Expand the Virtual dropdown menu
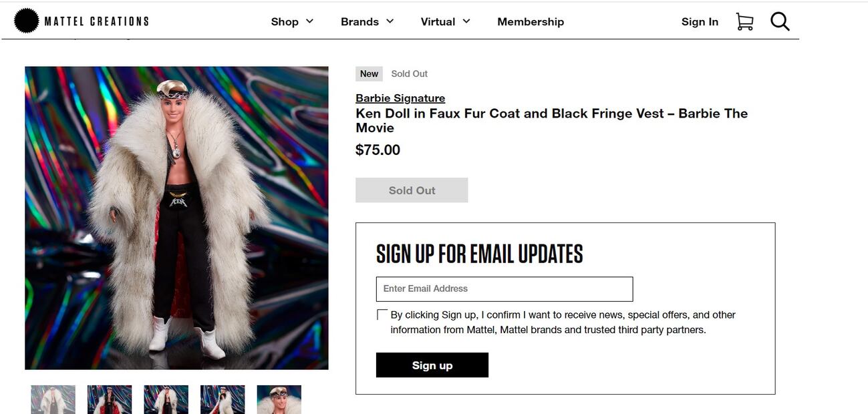The width and height of the screenshot is (868, 414). point(445,21)
